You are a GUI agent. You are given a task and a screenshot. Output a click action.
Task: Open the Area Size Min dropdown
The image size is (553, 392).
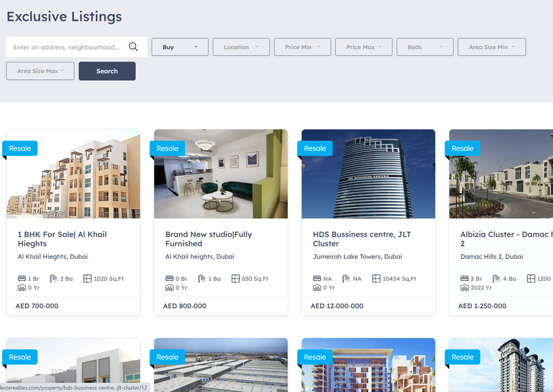(x=492, y=47)
